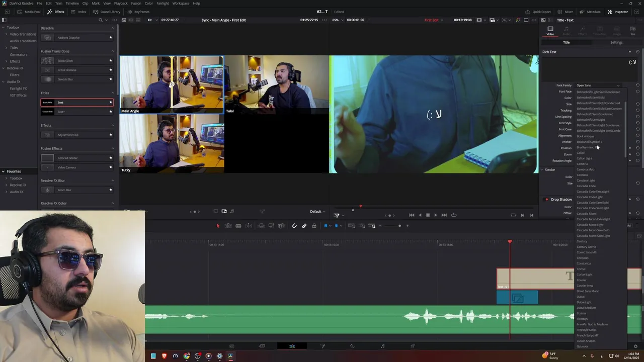Toggle the Position Lock padlock icon
The width and height of the screenshot is (644, 362).
tap(314, 226)
